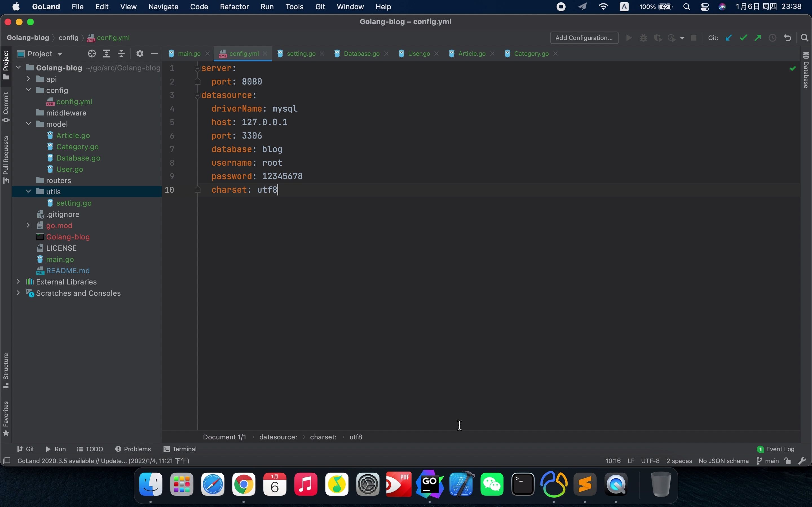Open Search Everywhere with the magnifier icon
812x507 pixels.
[x=805, y=38]
